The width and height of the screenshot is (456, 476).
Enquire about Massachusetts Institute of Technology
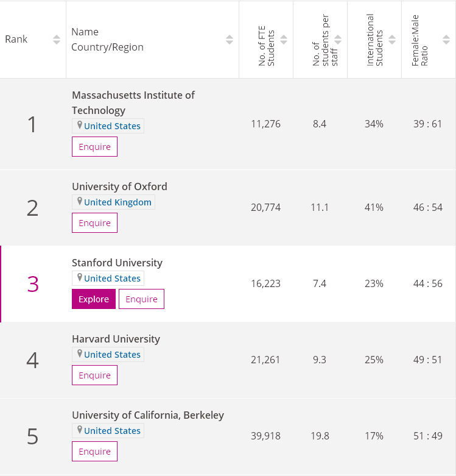94,147
